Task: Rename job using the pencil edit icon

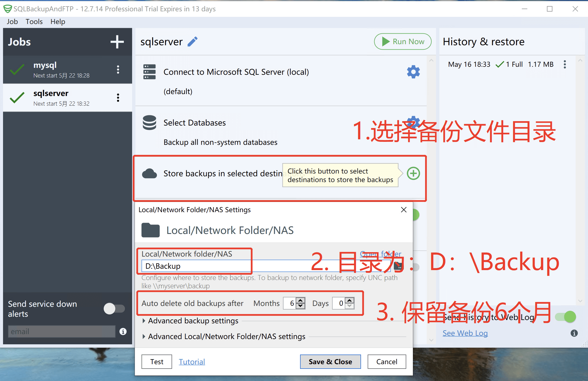Action: tap(193, 42)
